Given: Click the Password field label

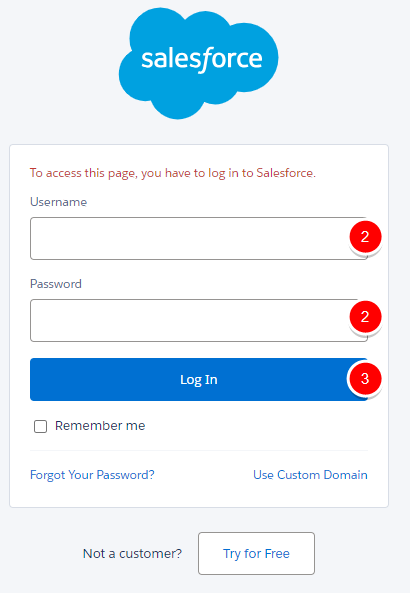Looking at the screenshot, I should (56, 284).
